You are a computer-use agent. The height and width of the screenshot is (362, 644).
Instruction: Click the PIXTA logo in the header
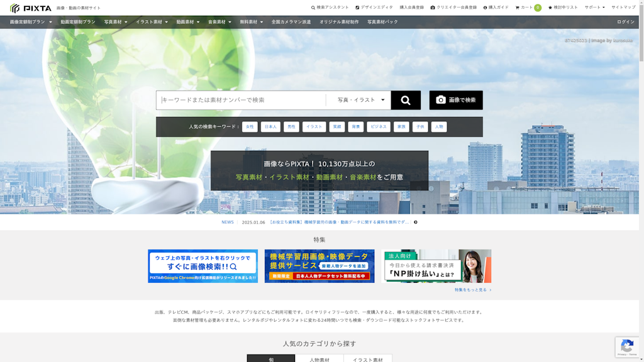click(x=31, y=8)
